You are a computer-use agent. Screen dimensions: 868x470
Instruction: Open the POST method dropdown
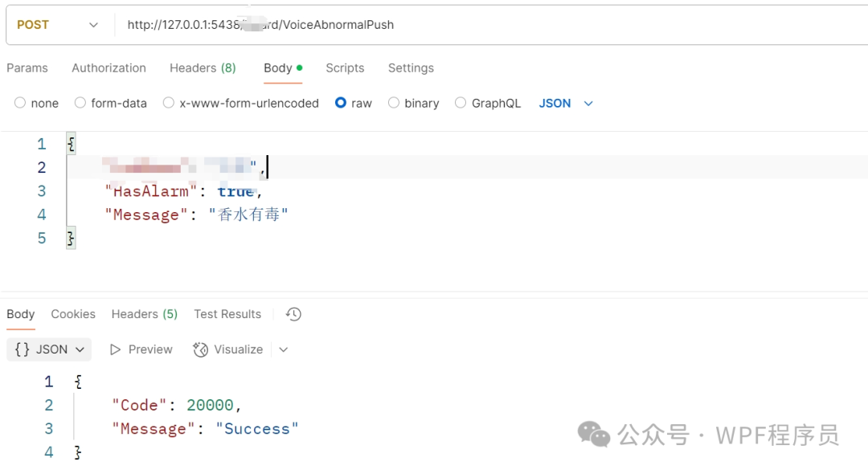pyautogui.click(x=58, y=25)
